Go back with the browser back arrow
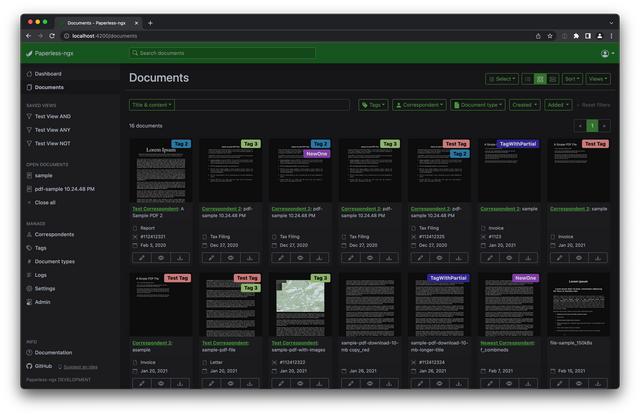This screenshot has height=416, width=640. [x=28, y=36]
